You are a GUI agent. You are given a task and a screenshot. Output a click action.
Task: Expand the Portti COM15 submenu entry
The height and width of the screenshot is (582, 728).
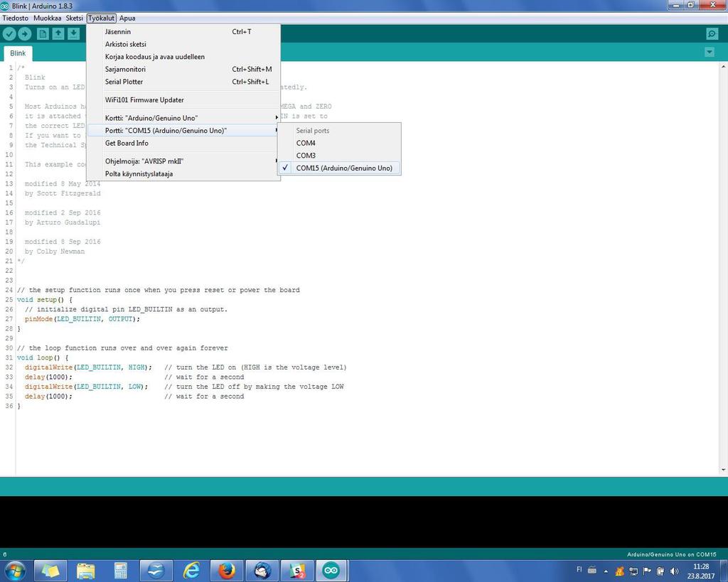(183, 131)
